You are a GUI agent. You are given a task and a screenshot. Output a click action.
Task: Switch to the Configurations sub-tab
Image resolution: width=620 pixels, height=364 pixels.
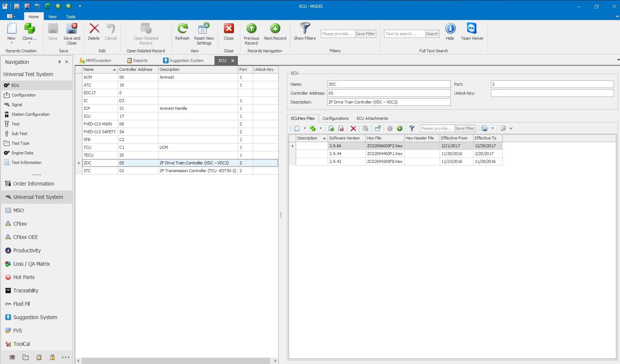pyautogui.click(x=335, y=118)
